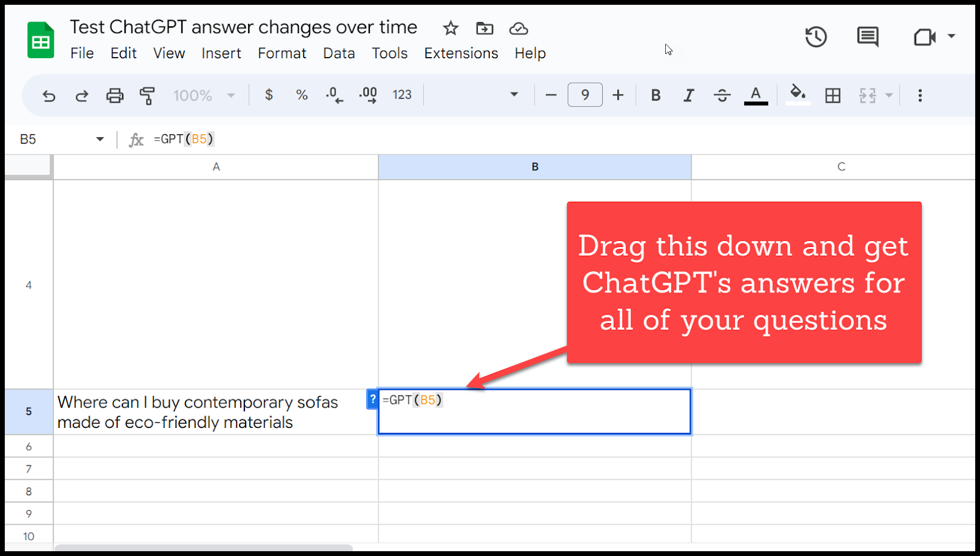
Task: Click the print icon in toolbar
Action: 115,96
